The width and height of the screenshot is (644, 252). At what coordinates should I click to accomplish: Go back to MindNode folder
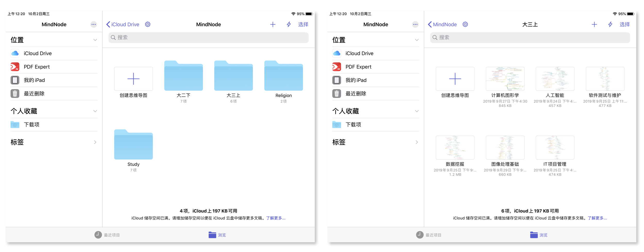pyautogui.click(x=442, y=24)
